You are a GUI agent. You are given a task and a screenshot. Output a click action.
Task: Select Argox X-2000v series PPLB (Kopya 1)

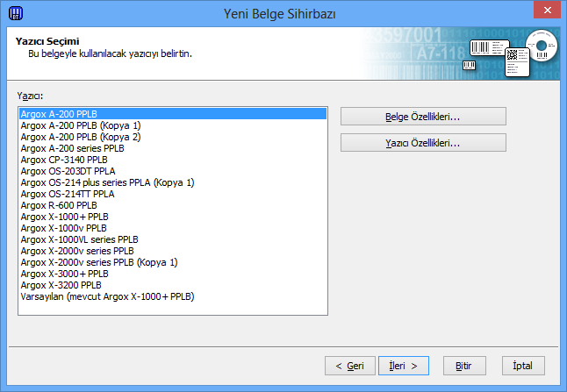[x=99, y=262]
